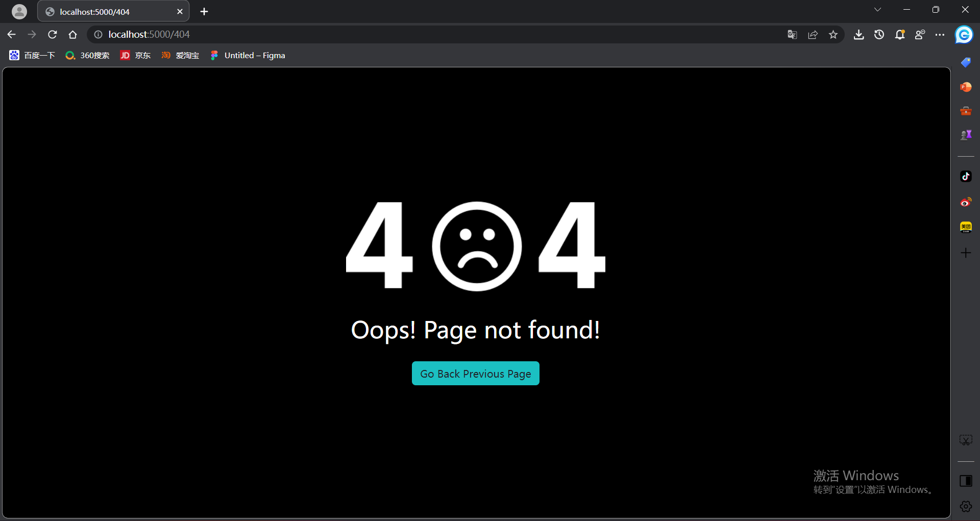
Task: Open the Untitled – Figma bookmark
Action: (x=248, y=55)
